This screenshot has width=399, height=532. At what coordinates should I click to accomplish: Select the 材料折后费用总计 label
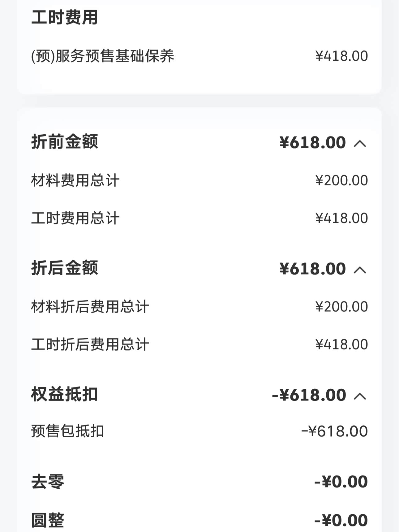(x=90, y=307)
